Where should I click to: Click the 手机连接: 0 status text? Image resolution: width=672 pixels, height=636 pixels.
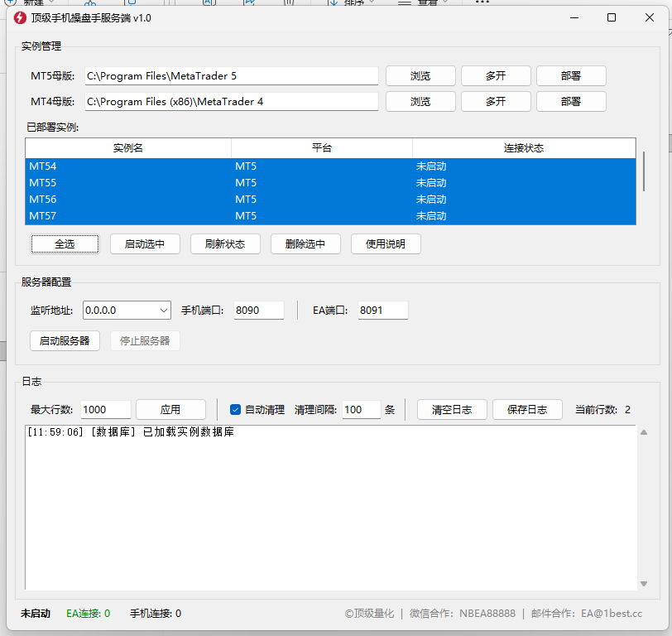[156, 614]
